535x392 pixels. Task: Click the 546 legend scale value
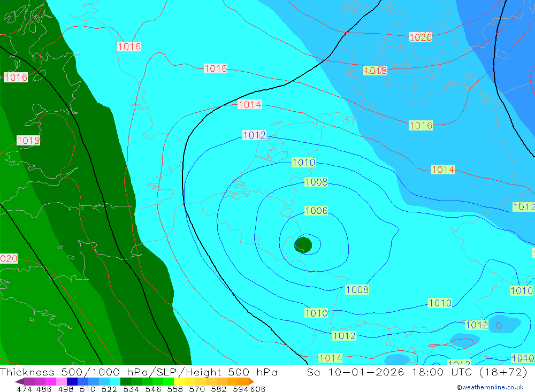click(x=153, y=389)
